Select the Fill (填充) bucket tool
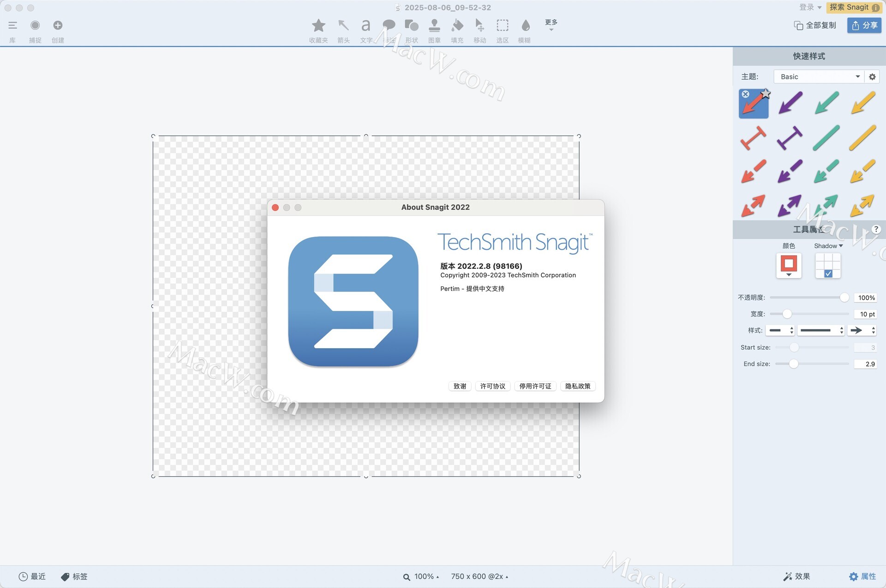Viewport: 886px width, 588px height. 457,25
